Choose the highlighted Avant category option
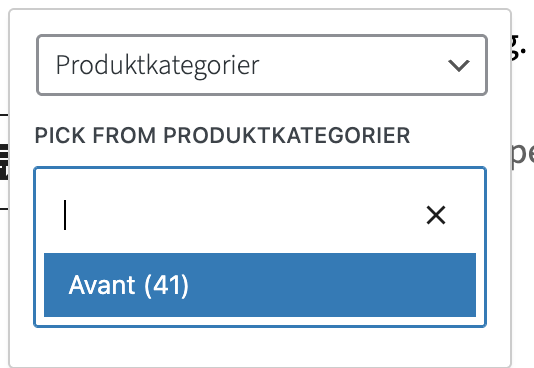Image resolution: width=534 pixels, height=368 pixels. 260,285
